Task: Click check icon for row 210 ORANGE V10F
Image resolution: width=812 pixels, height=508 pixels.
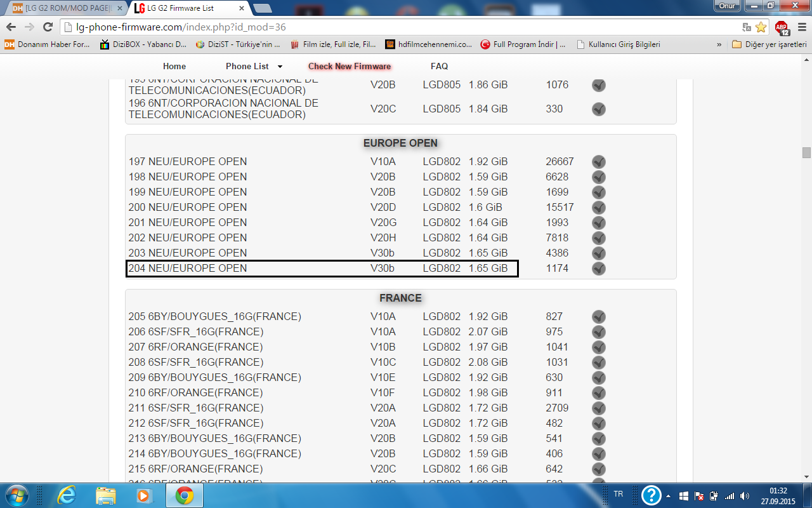Action: (x=598, y=393)
